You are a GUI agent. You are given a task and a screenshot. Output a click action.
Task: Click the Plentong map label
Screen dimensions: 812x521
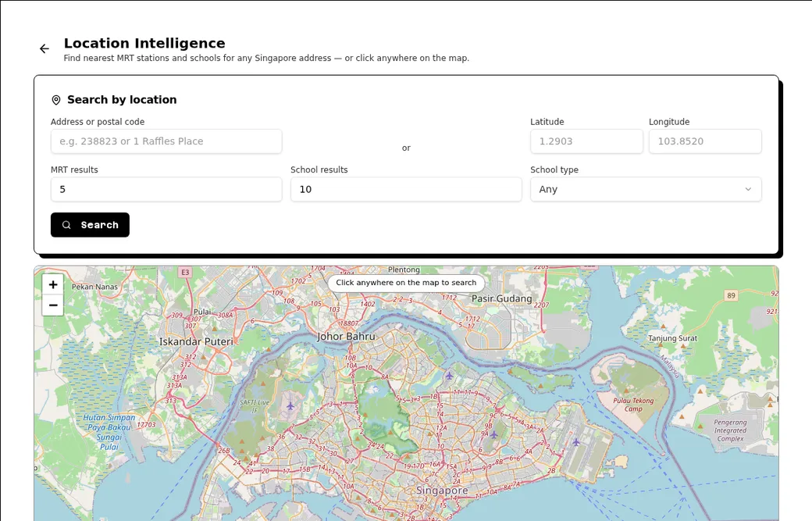click(404, 269)
